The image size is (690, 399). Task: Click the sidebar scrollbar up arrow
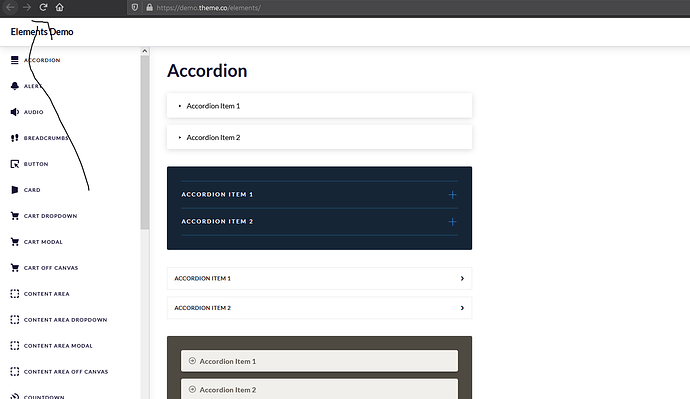click(x=145, y=51)
